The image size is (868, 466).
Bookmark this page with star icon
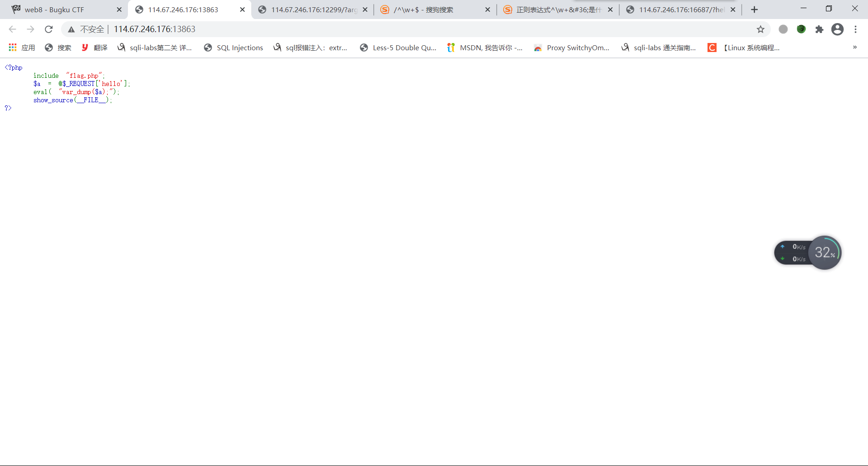[760, 29]
